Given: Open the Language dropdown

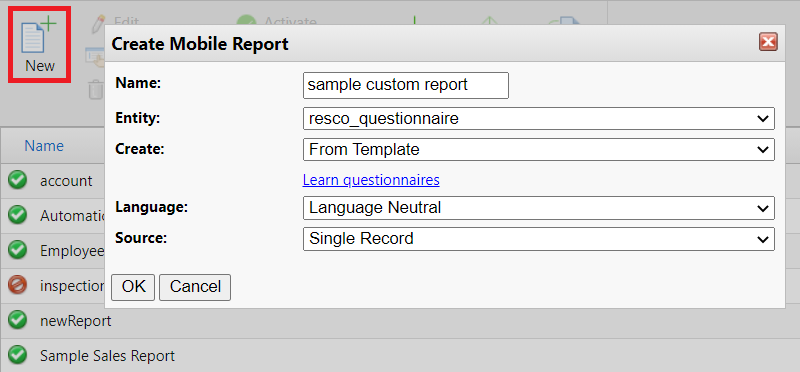Looking at the screenshot, I should click(x=539, y=208).
